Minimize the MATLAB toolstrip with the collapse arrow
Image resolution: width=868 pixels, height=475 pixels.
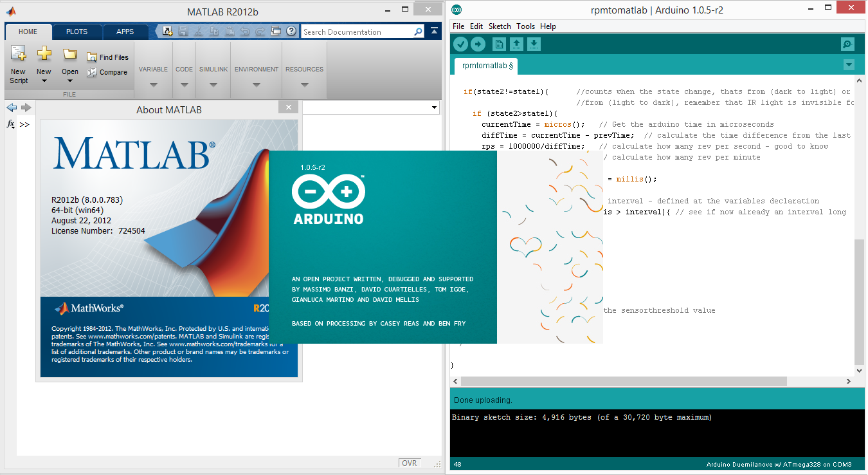coord(434,31)
